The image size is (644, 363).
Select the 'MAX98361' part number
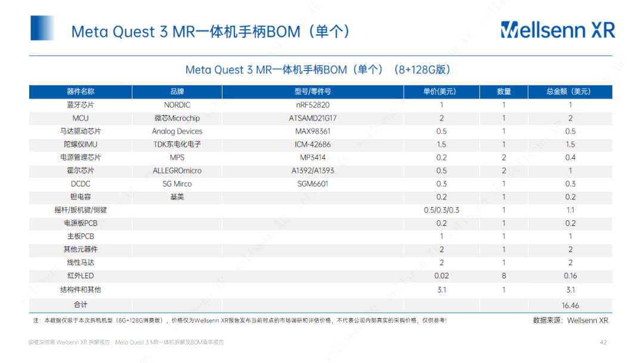312,131
